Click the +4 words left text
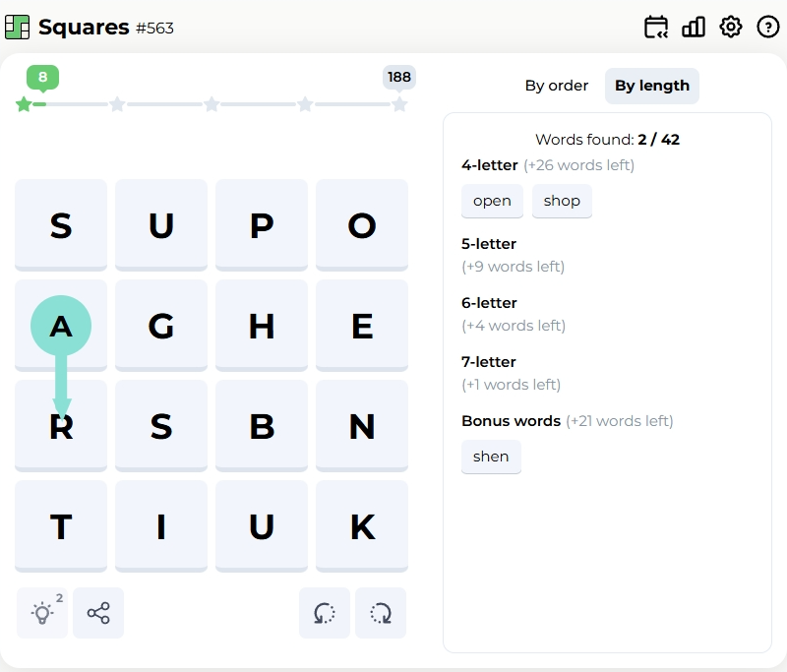The image size is (787, 672). [514, 326]
